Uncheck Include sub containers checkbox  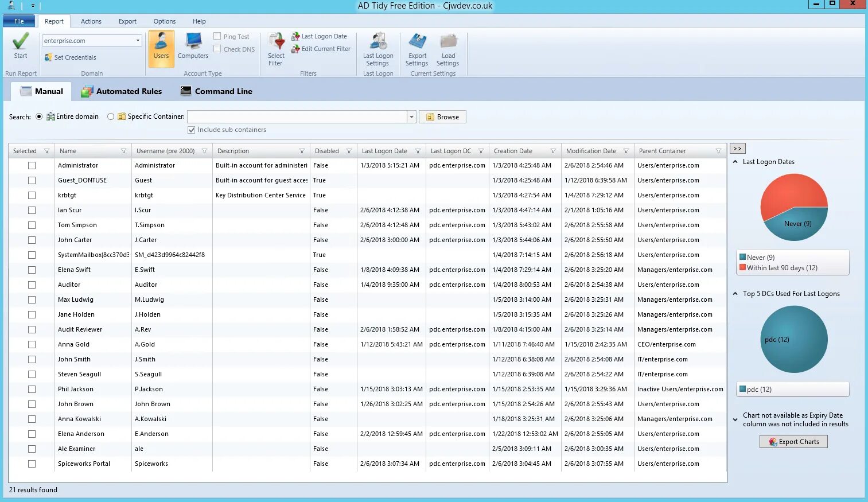point(192,130)
